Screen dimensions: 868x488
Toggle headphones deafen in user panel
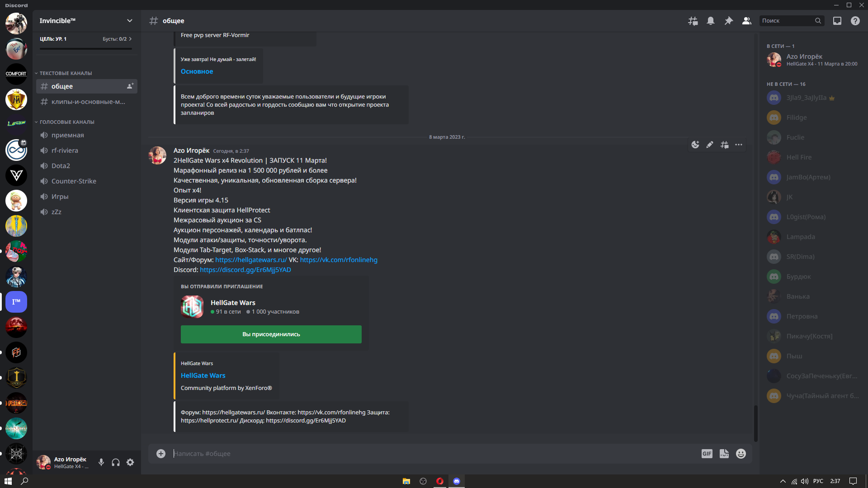tap(116, 462)
